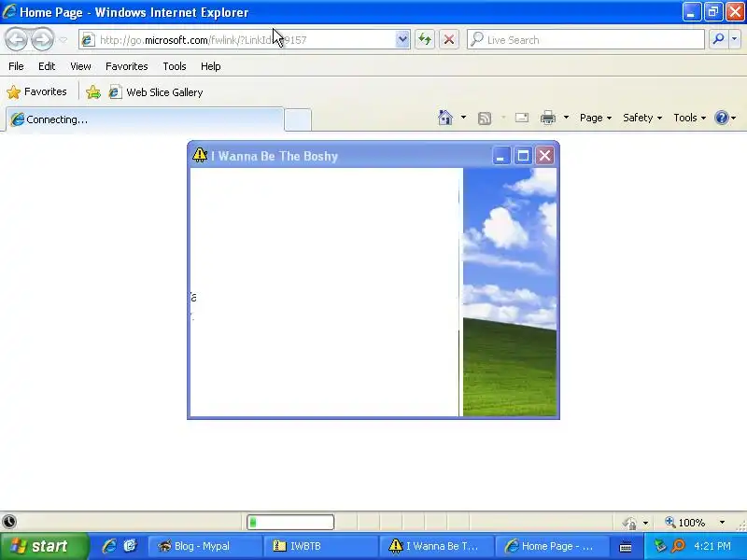Click the zoom level 100% button
Screen dimensions: 747x560
[x=686, y=523]
